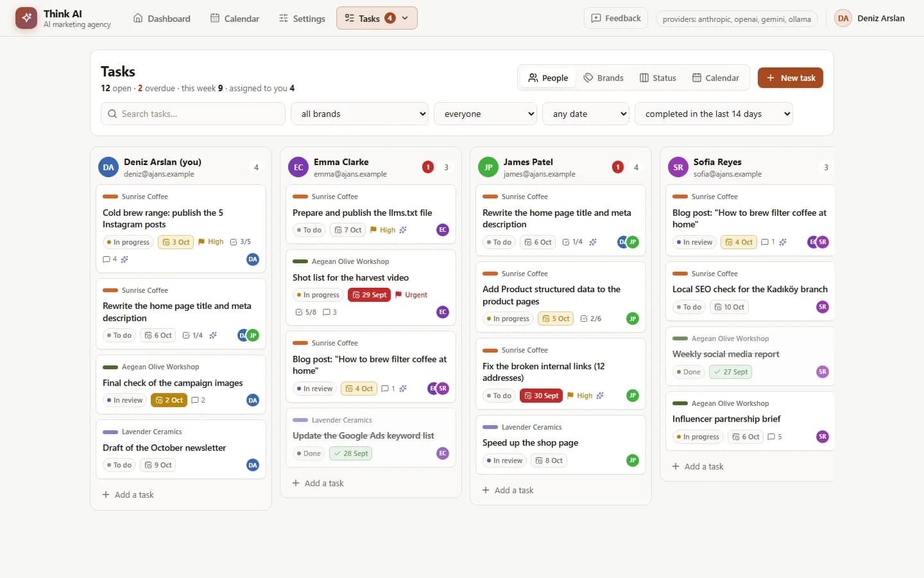Click the 30 Sept overdue date badge
This screenshot has height=578, width=924.
(x=541, y=396)
